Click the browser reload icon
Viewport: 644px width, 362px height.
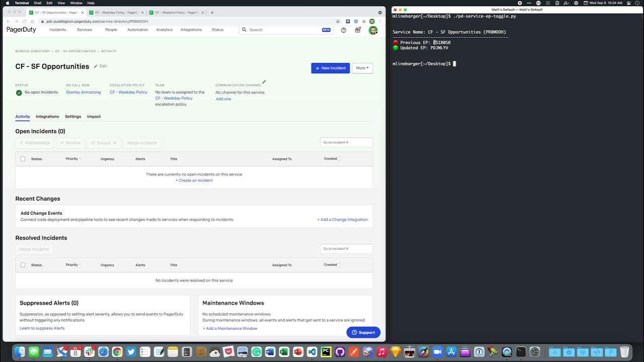(24, 22)
